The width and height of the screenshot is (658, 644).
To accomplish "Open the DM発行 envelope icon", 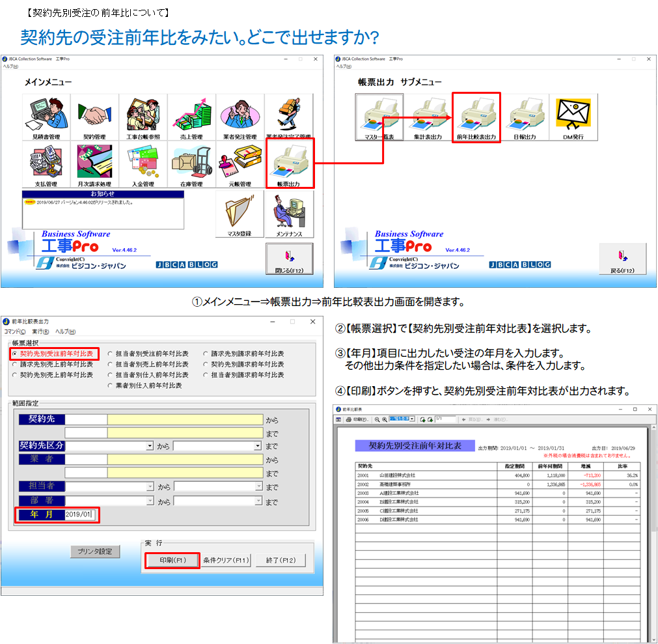I will [573, 116].
